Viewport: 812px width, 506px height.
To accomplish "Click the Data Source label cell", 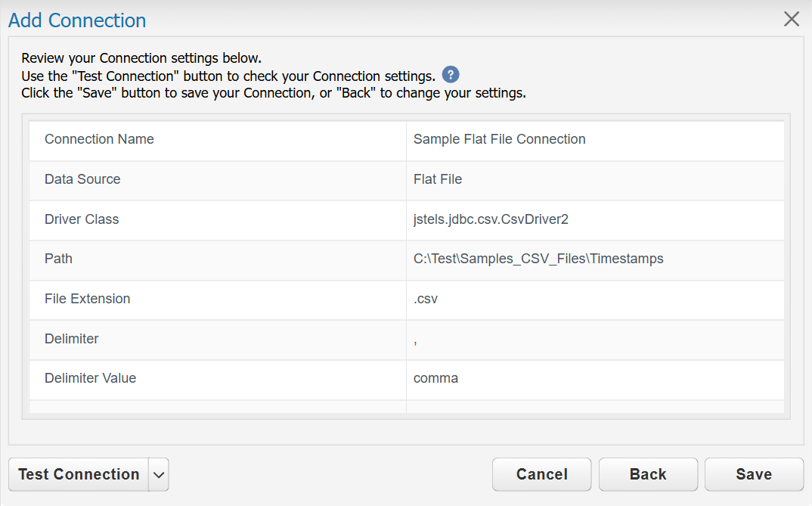I will [218, 179].
